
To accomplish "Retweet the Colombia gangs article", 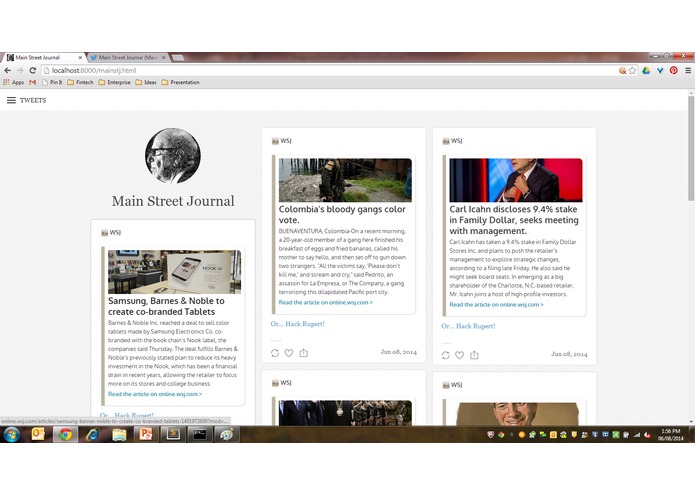I will (275, 353).
